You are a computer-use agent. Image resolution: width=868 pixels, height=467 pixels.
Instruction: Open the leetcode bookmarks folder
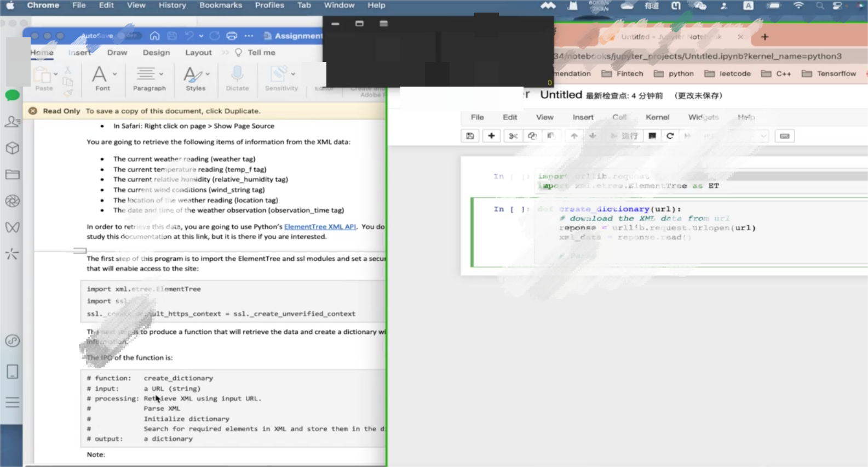tap(728, 73)
